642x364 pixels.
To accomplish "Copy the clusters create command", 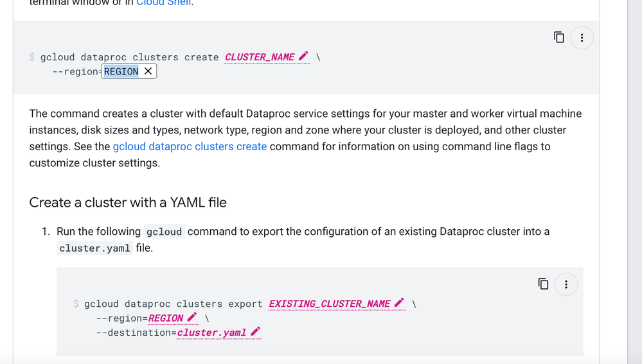I will click(559, 37).
